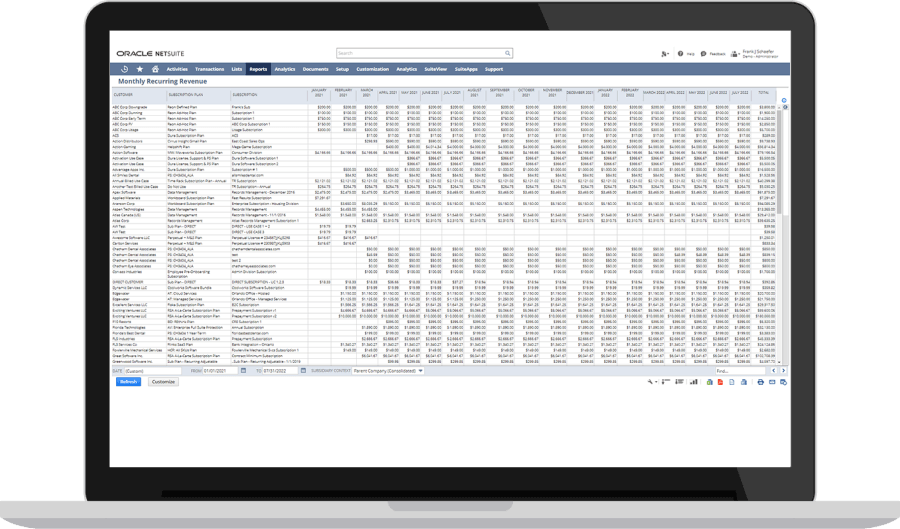Show the report as a chart
This screenshot has width=900, height=529.
[694, 382]
